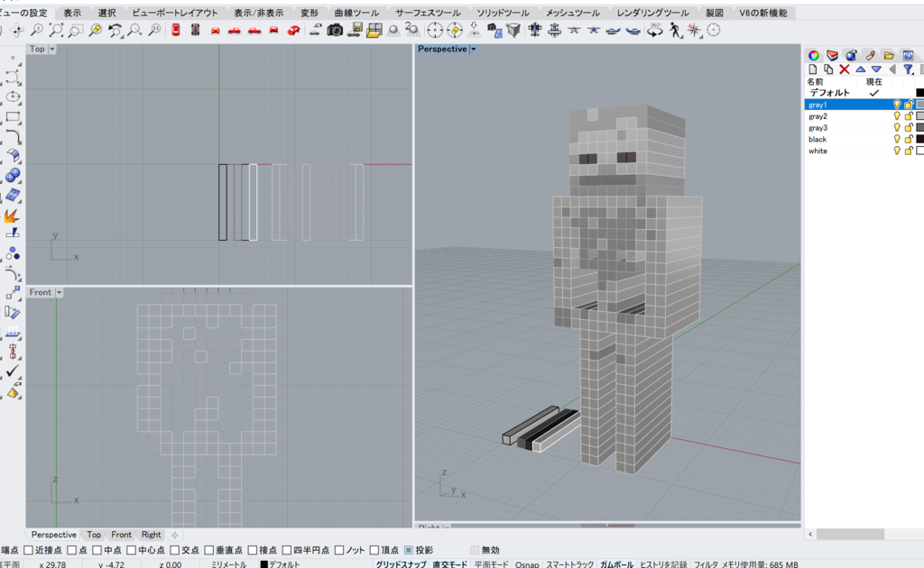Toggle グリッドスナップ in status bar
This screenshot has height=568, width=924.
pyautogui.click(x=401, y=563)
